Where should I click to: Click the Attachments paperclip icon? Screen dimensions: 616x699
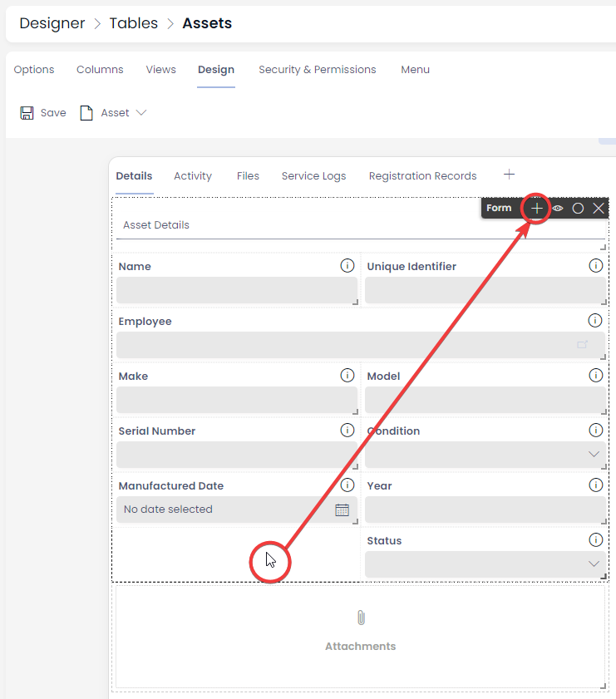pos(361,618)
